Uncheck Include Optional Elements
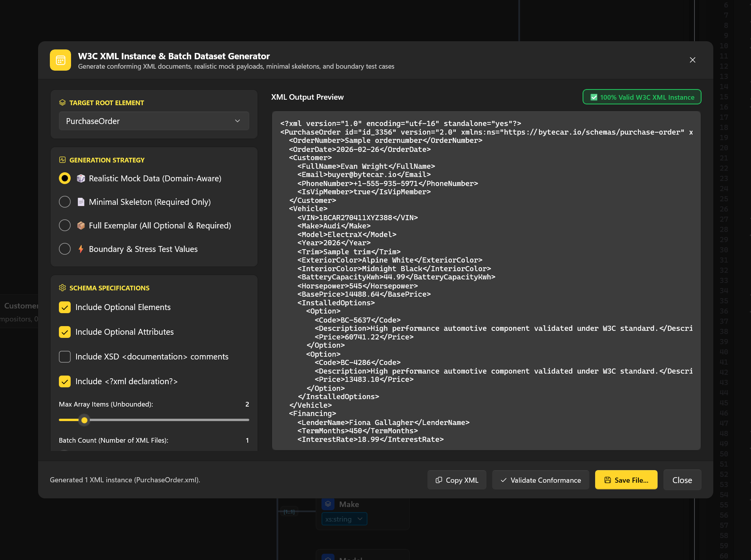The height and width of the screenshot is (560, 751). [x=65, y=307]
